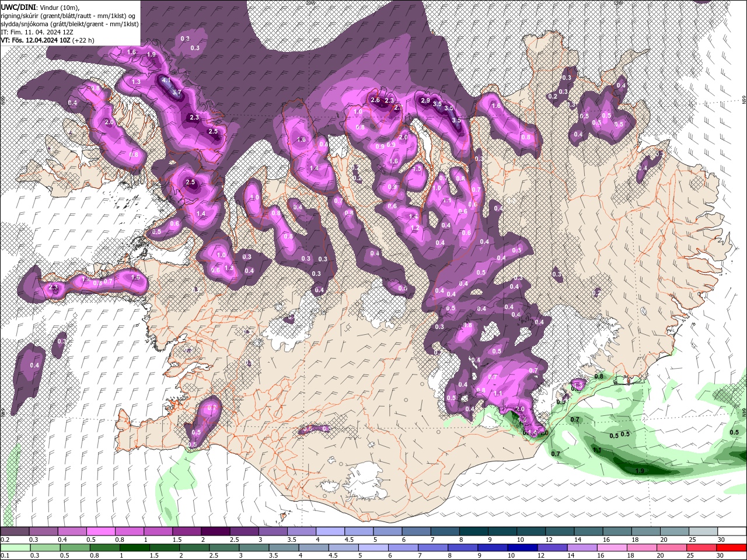The width and height of the screenshot is (747, 560).
Task: Pick the darkest purple swatch at 2 in snowfall scale
Action: 214,531
